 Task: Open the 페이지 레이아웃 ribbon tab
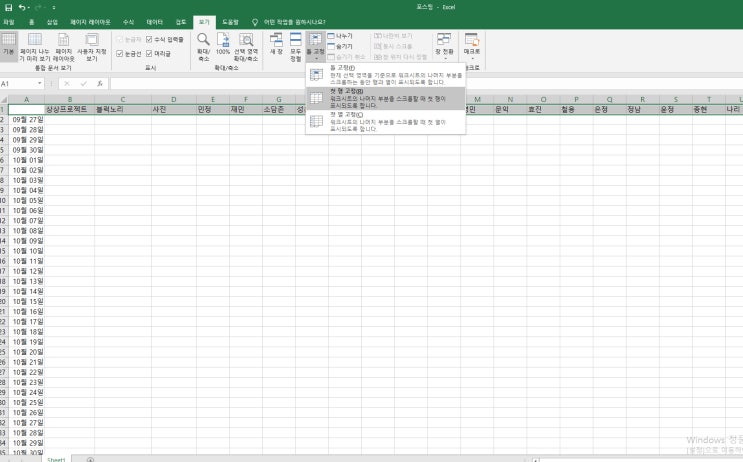[x=90, y=22]
